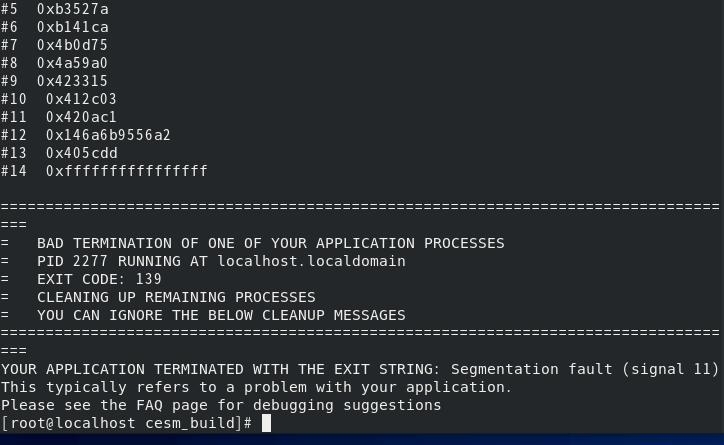Click the IGNORE THE BELOW CLEANUP MESSAGES line
Image resolution: width=724 pixels, height=445 pixels.
click(221, 315)
